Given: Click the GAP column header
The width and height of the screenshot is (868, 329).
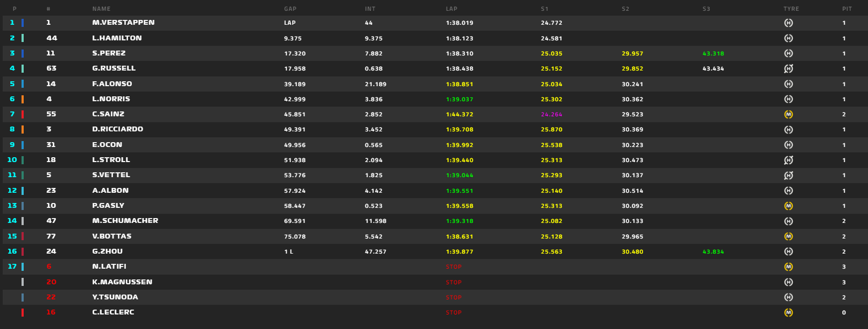Looking at the screenshot, I should click(x=290, y=9).
